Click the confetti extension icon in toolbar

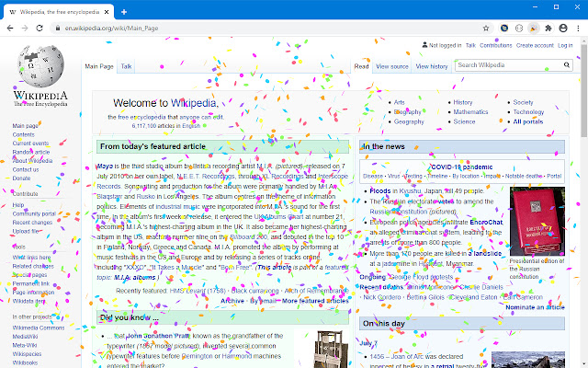(x=533, y=29)
